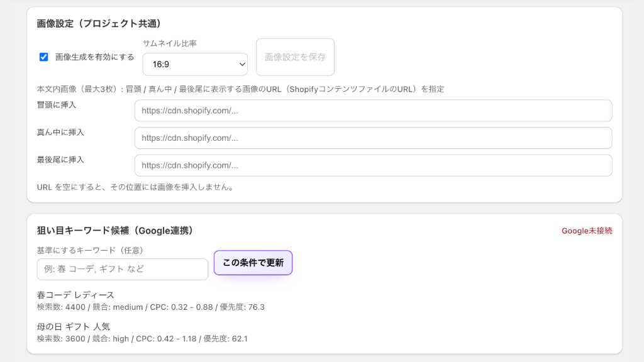The image size is (644, 362).
Task: Click into the 真ん中に挿入 URL field
Action: click(x=373, y=138)
